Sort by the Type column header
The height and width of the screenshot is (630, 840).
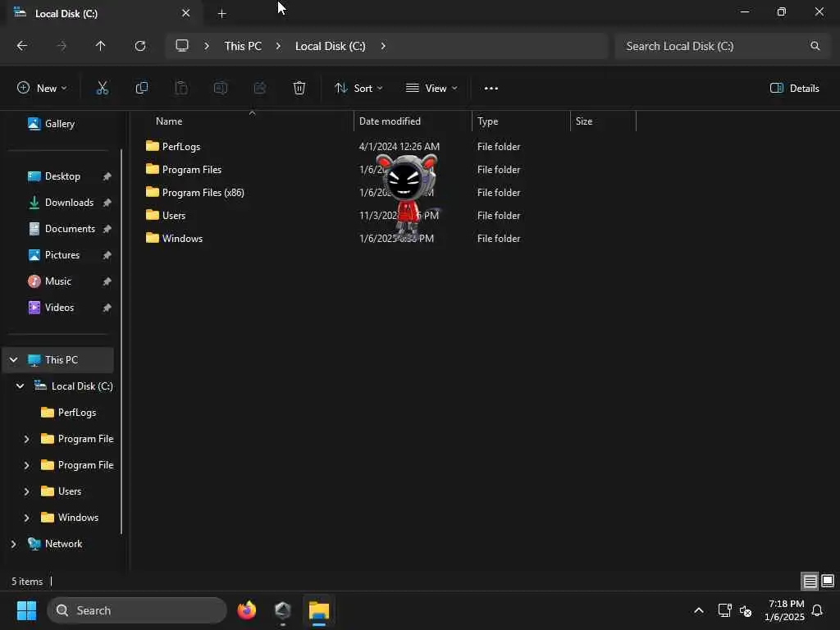(x=521, y=121)
